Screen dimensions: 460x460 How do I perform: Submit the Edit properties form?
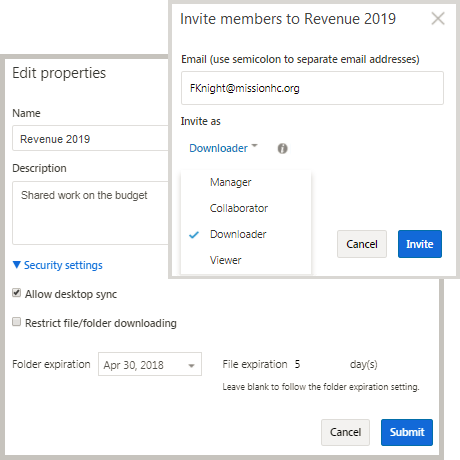[x=407, y=432]
